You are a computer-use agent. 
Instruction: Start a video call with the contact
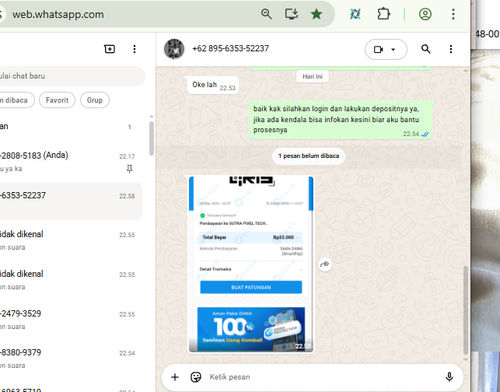coord(378,49)
